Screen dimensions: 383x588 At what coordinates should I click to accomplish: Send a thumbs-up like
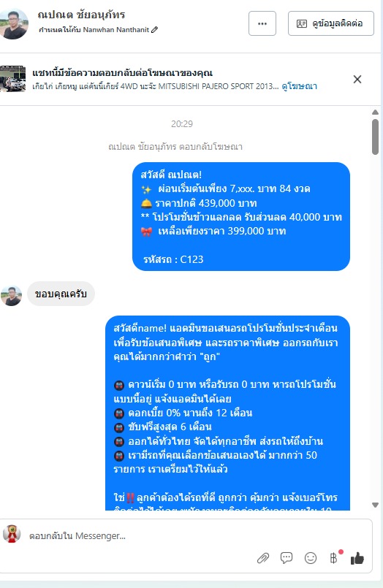pos(357,558)
